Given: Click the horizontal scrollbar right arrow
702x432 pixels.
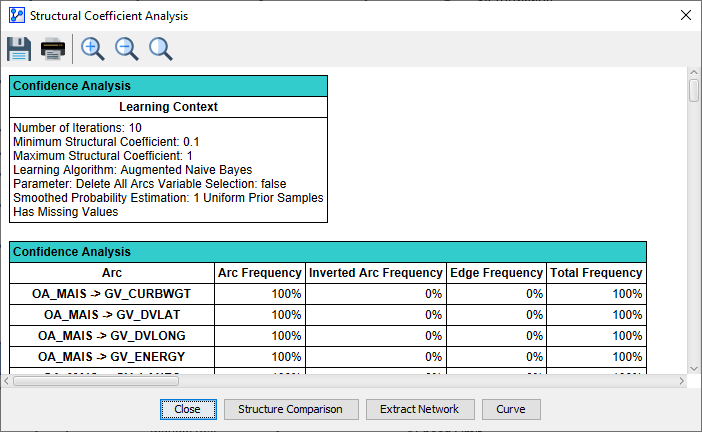Looking at the screenshot, I should pos(681,381).
